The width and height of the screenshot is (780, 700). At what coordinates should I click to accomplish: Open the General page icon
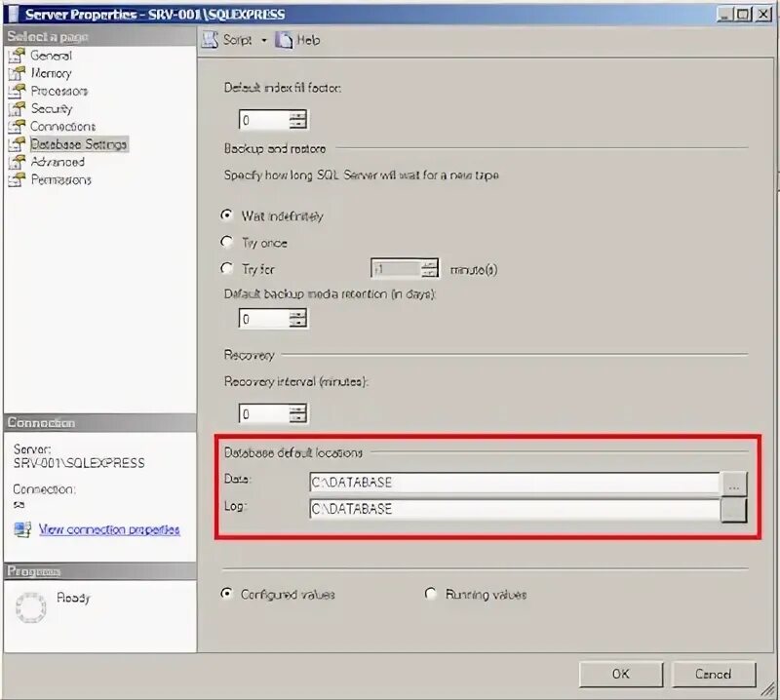(17, 56)
